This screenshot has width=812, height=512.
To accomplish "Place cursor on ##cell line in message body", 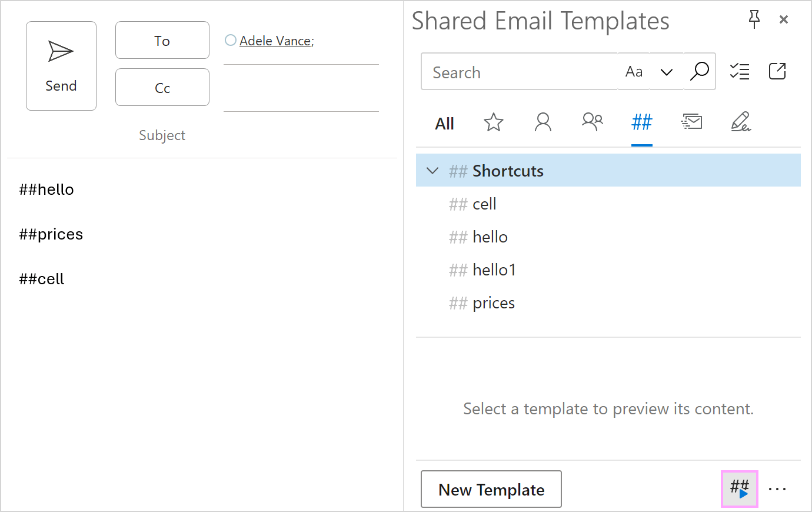I will 42,279.
